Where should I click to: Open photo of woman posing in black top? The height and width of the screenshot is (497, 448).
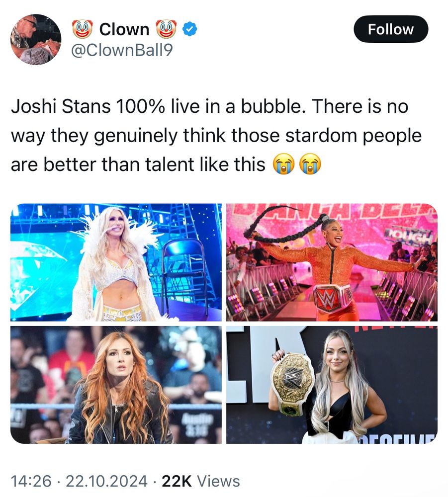tap(332, 385)
